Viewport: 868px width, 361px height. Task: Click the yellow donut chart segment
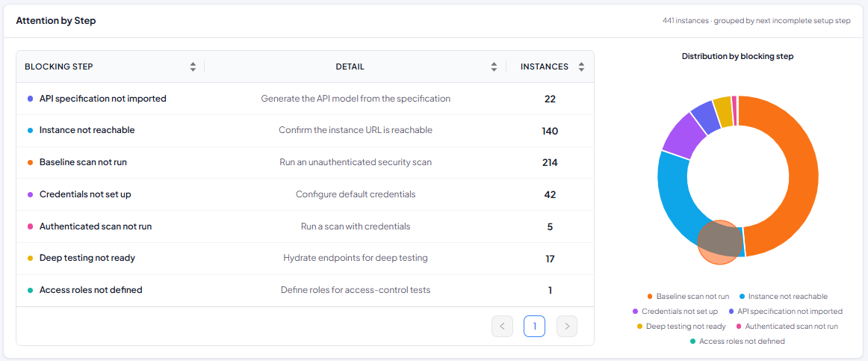(723, 111)
